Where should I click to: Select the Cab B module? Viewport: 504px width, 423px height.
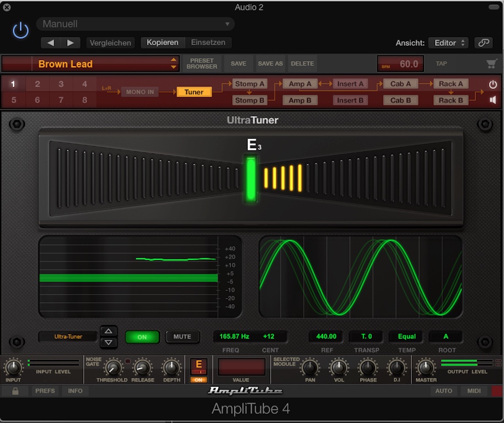click(400, 100)
